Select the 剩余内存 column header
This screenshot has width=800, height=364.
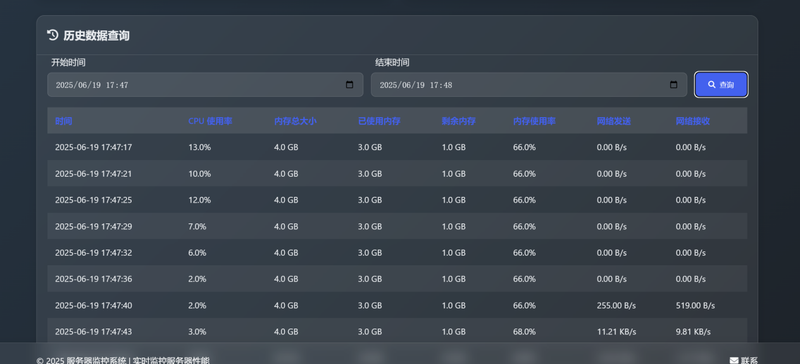click(x=459, y=121)
